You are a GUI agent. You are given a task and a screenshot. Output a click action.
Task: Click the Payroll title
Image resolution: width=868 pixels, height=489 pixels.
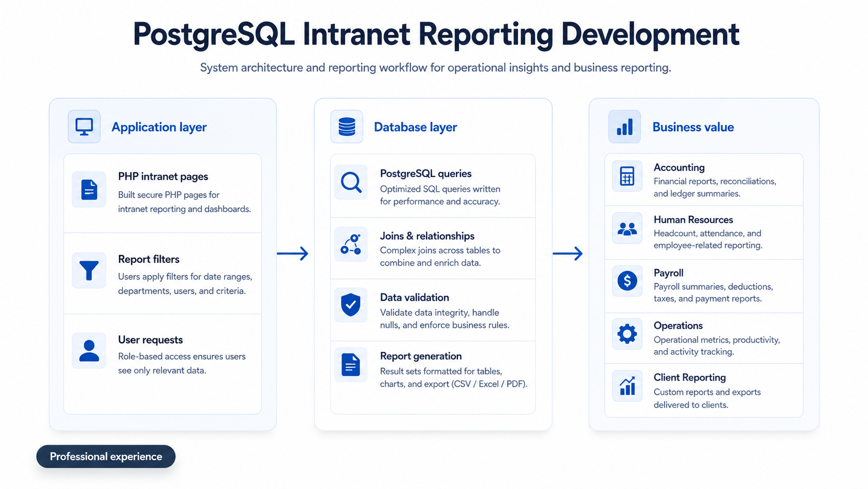[668, 273]
